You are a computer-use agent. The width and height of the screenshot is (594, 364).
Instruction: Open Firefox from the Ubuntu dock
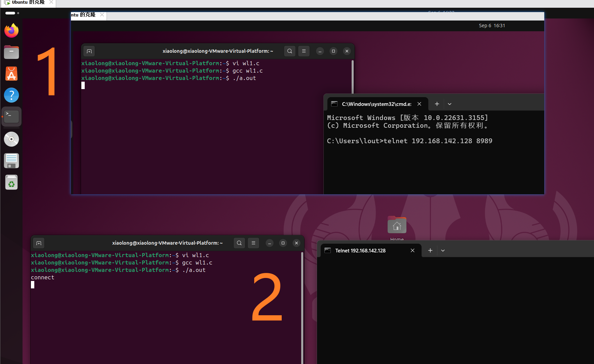pos(11,31)
